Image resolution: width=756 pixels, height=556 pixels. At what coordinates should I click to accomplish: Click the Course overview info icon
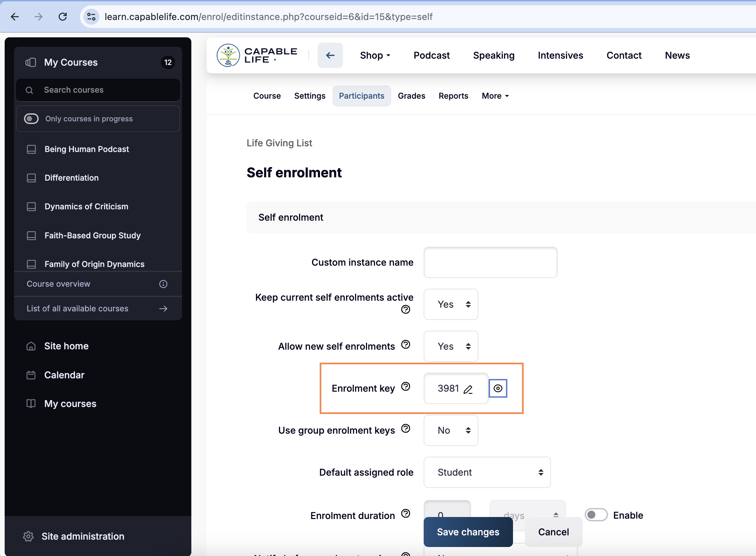click(x=163, y=284)
